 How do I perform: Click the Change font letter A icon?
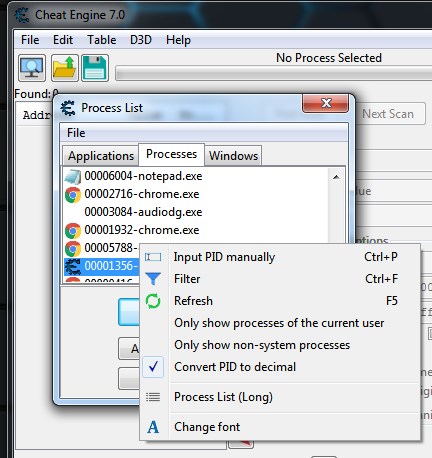153,427
